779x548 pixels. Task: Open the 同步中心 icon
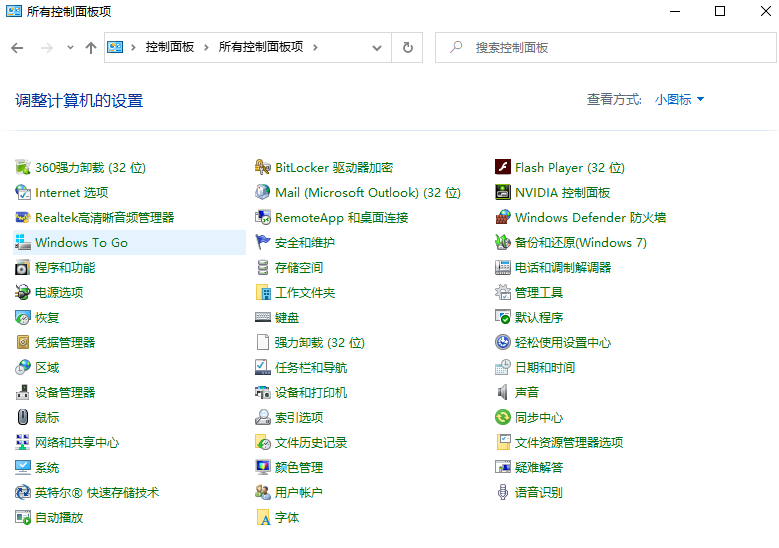pyautogui.click(x=503, y=418)
